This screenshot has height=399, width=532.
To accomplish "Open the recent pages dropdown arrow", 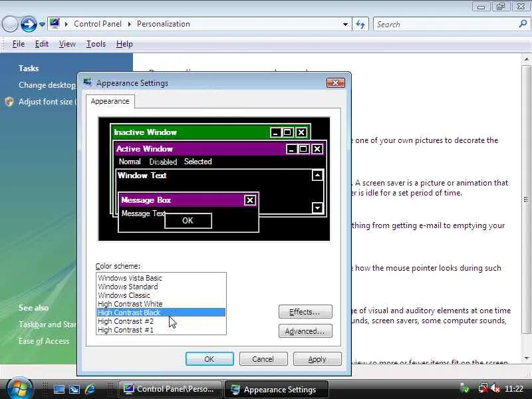I will pyautogui.click(x=42, y=25).
